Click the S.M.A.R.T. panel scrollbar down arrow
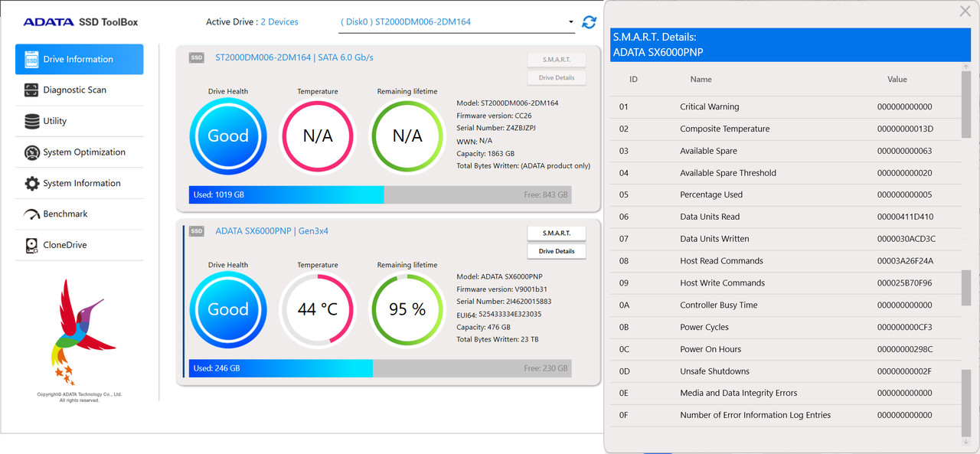 pos(966,442)
